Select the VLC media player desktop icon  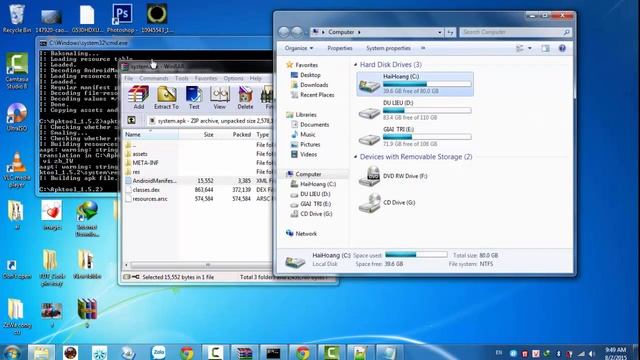pyautogui.click(x=17, y=169)
